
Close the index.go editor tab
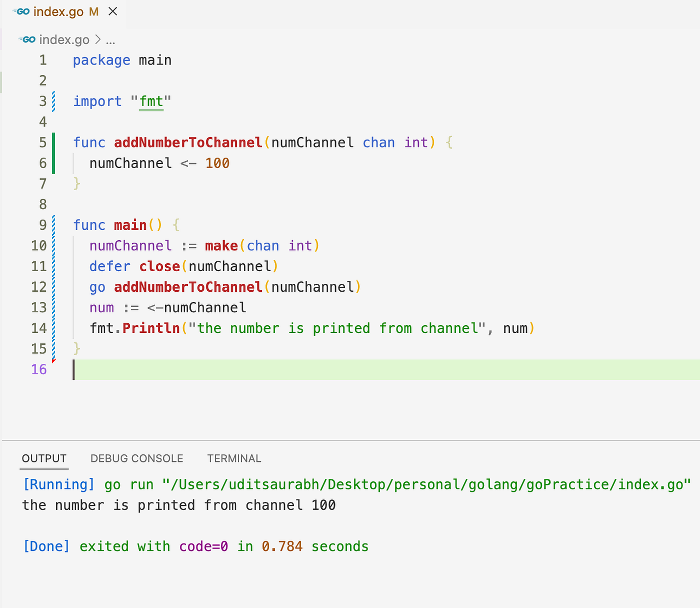112,11
